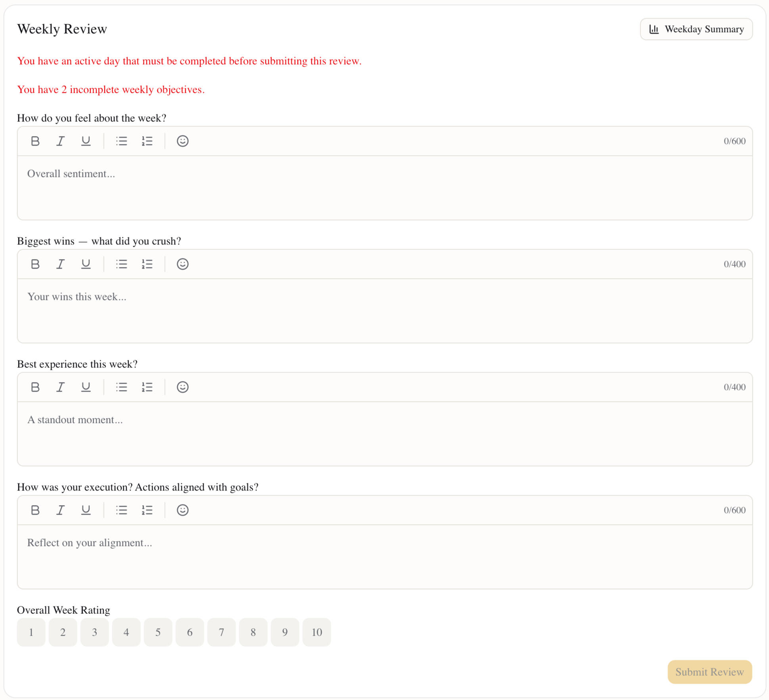Click the Reflect on your alignment field
The image size is (769, 700).
385,556
